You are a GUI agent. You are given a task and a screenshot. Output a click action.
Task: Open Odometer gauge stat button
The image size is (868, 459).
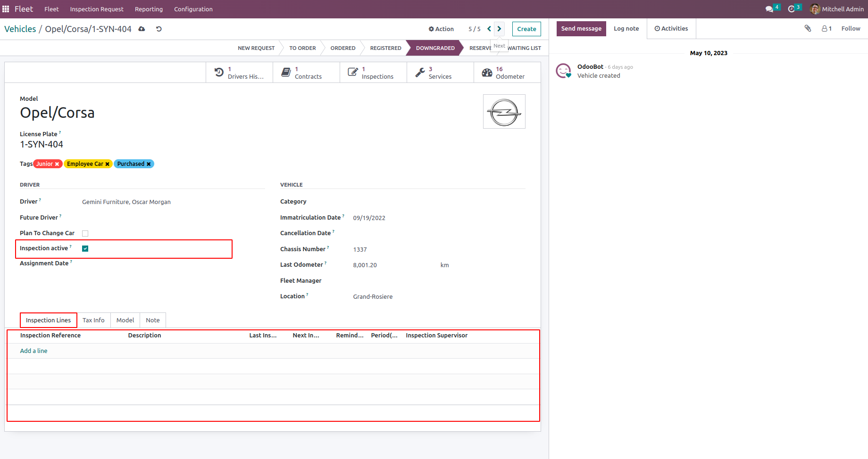[507, 73]
